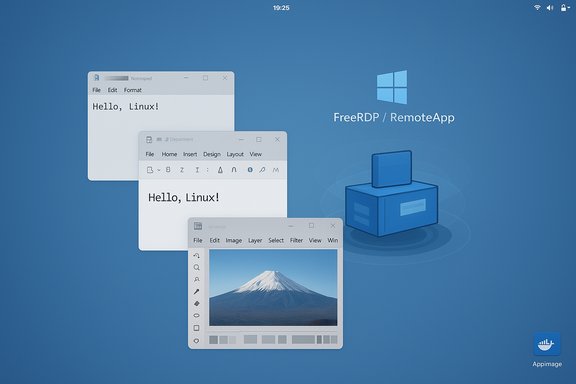Select the rectangle shape tool
Screen dimensions: 576x384
point(197,328)
